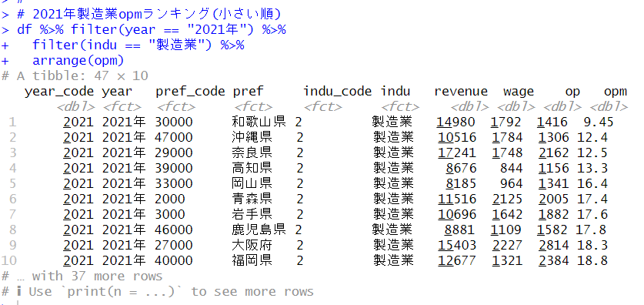Click the prefecture name 岡山県
The height and width of the screenshot is (305, 644).
[x=252, y=183]
